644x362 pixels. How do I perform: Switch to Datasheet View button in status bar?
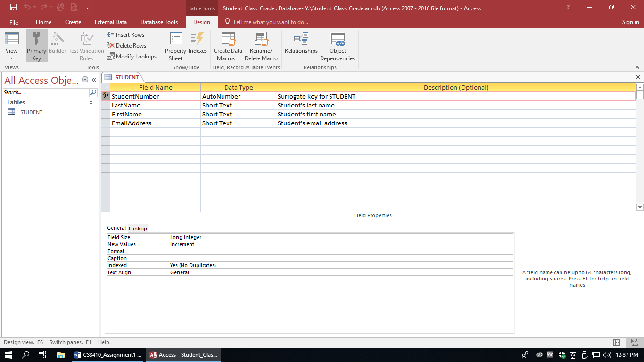(617, 342)
